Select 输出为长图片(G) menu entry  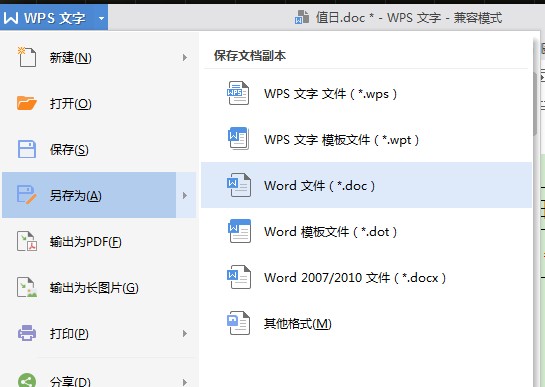pos(99,288)
